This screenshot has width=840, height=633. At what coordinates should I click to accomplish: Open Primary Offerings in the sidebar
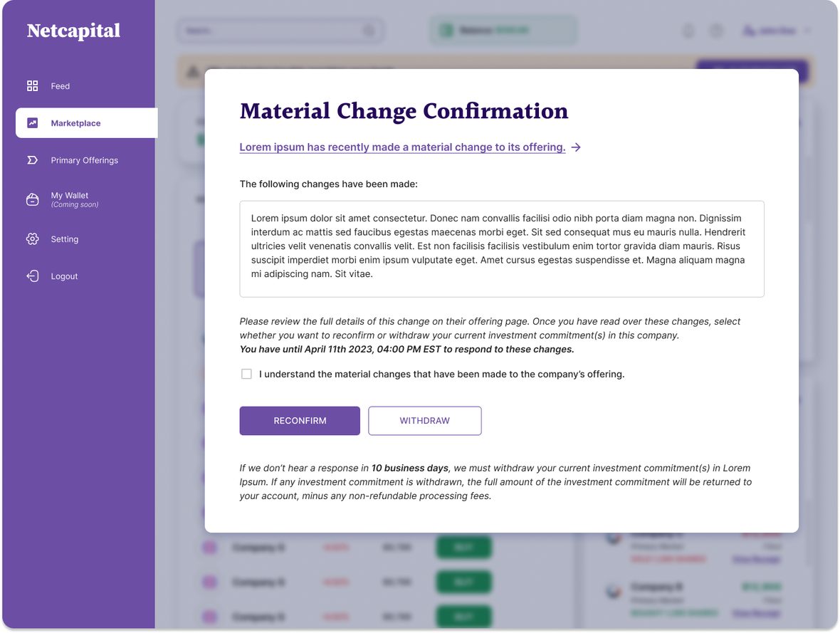(x=84, y=160)
